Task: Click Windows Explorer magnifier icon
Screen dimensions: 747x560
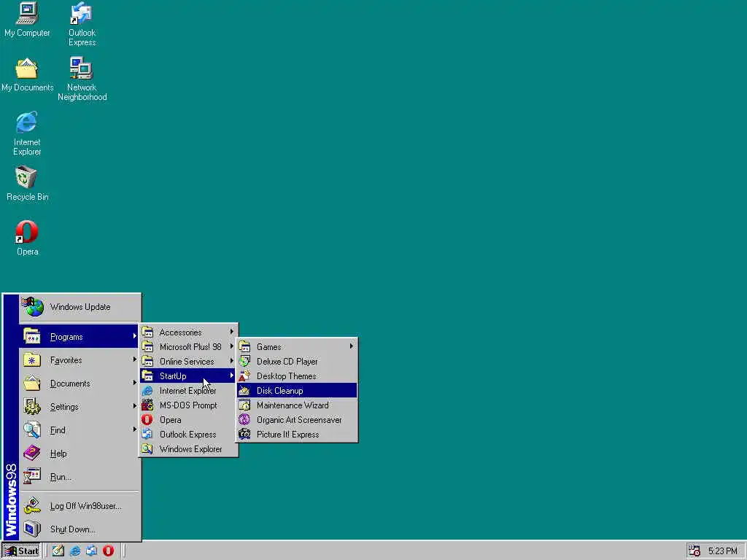Action: (147, 449)
